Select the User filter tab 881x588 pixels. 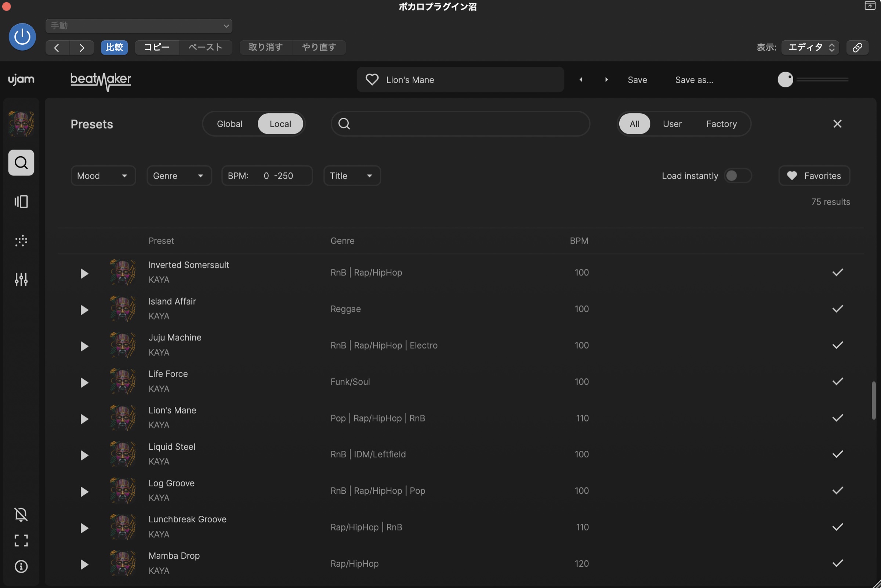[x=672, y=124]
